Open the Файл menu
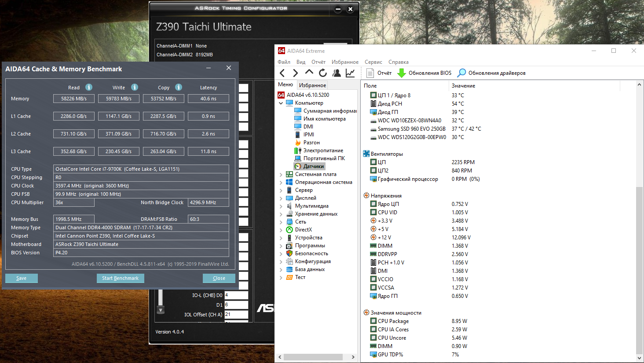This screenshot has height=363, width=644. pyautogui.click(x=284, y=62)
